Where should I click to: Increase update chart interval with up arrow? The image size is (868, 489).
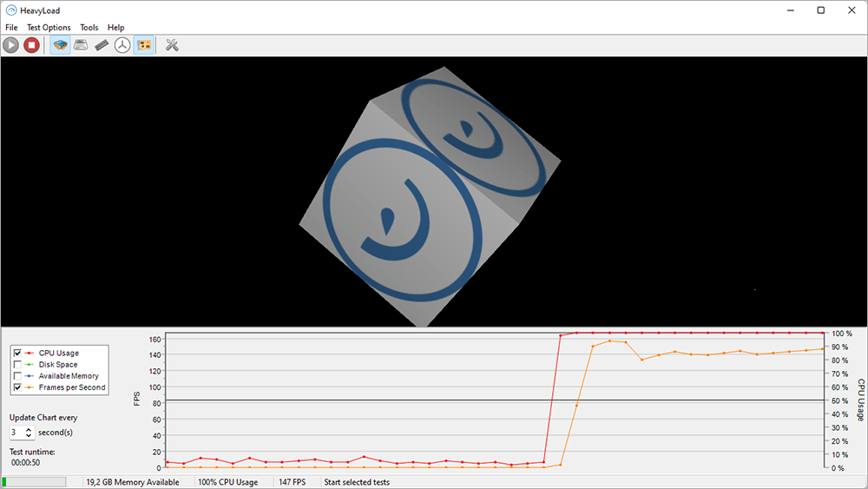pos(29,429)
